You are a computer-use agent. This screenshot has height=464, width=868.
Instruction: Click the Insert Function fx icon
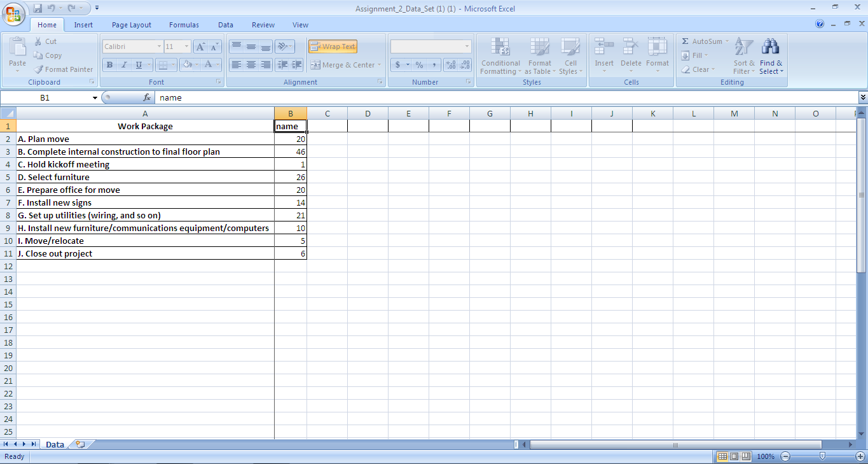[x=147, y=98]
